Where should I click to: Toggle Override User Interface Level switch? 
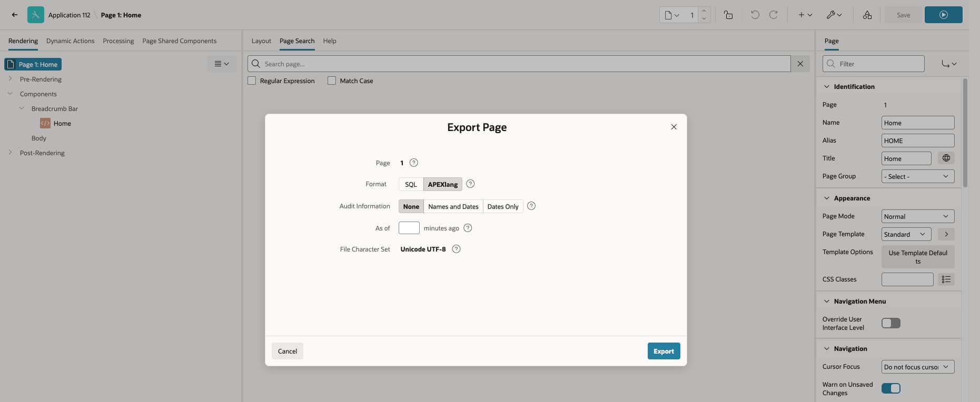(x=891, y=323)
